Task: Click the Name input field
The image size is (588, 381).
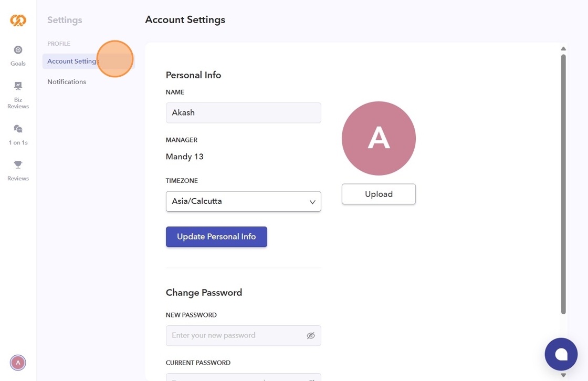Action: click(243, 113)
